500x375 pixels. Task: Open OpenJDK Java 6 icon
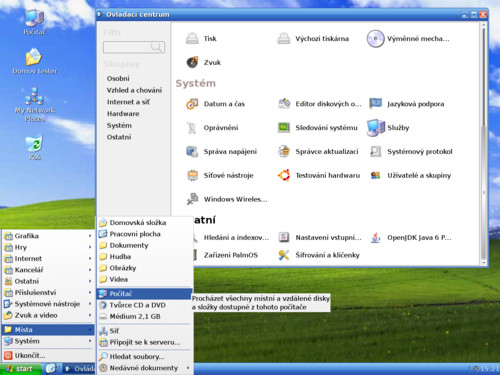tap(375, 237)
